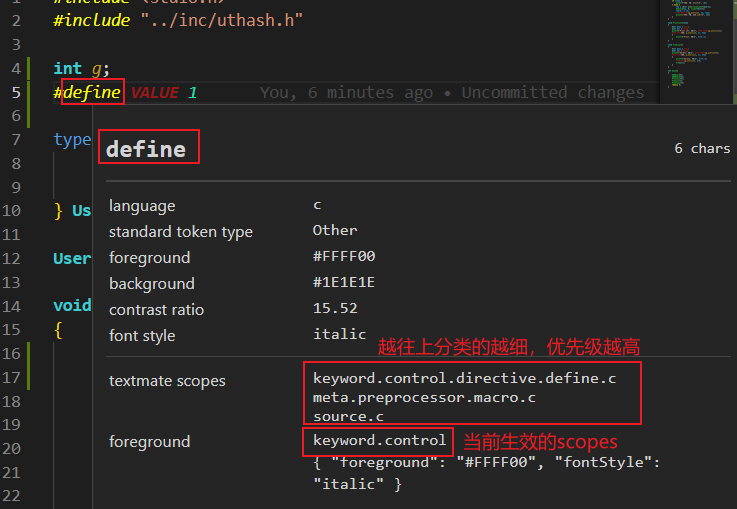
Task: Click the variable "g" on line 4
Action: tap(96, 69)
